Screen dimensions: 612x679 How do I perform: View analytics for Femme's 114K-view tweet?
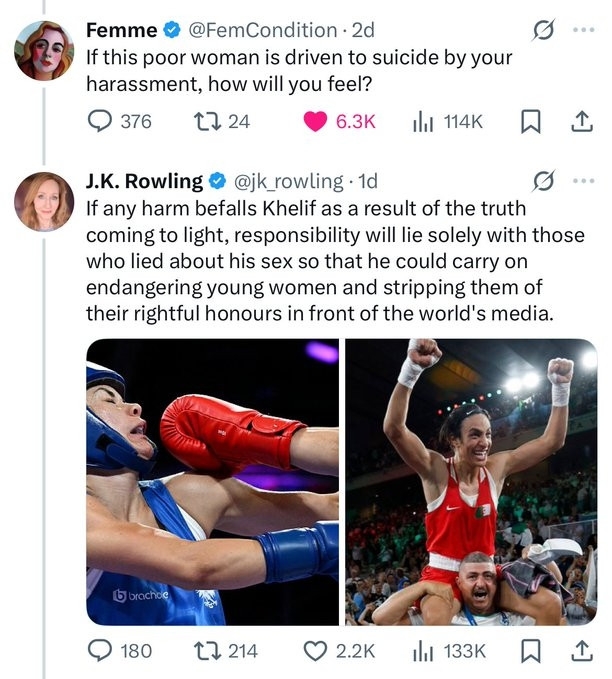tap(424, 121)
